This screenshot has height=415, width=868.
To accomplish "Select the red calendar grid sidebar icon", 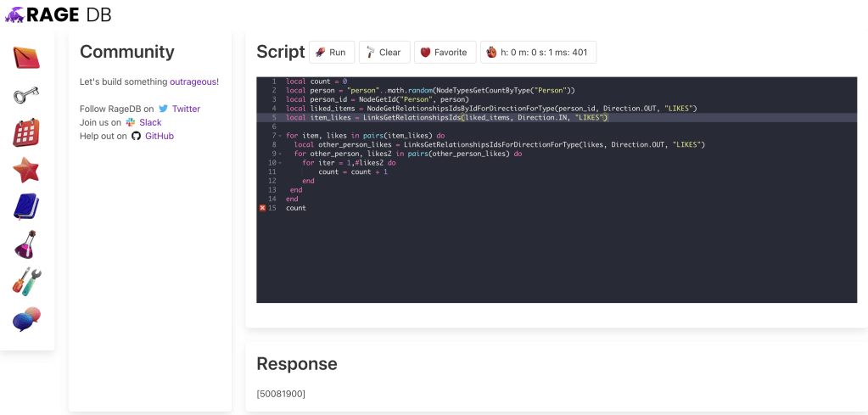I will [x=26, y=132].
